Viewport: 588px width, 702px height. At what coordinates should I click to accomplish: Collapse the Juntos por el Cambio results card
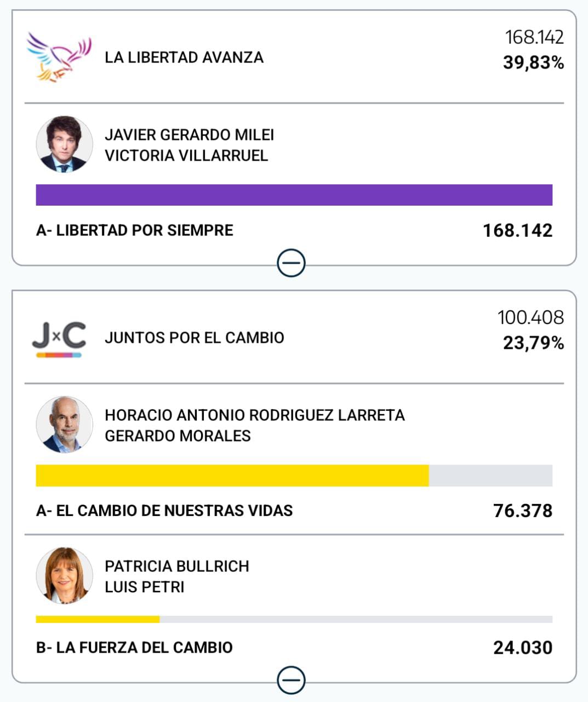point(291,681)
